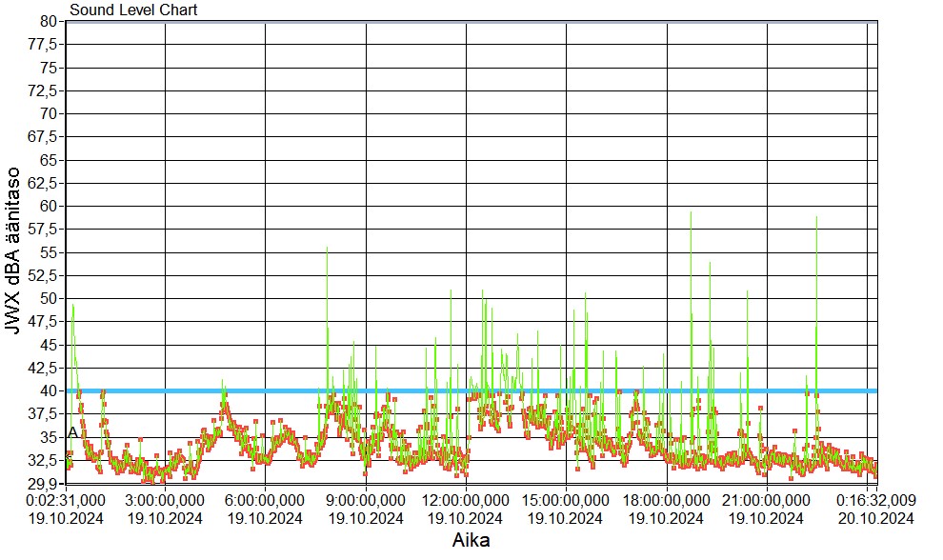Select the '40' y-axis tick label

pos(49,391)
